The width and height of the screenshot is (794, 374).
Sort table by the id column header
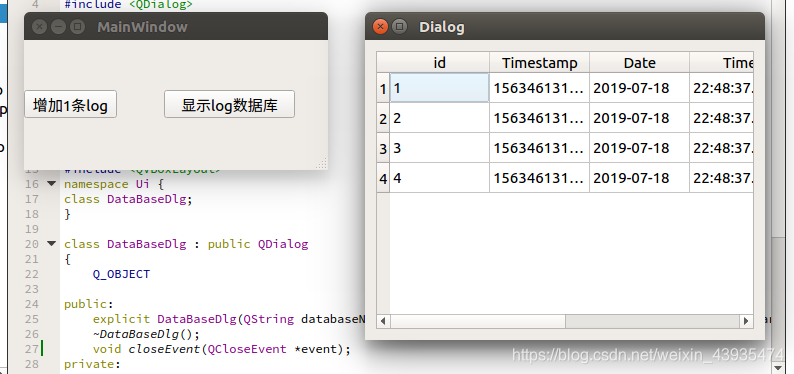pyautogui.click(x=440, y=62)
